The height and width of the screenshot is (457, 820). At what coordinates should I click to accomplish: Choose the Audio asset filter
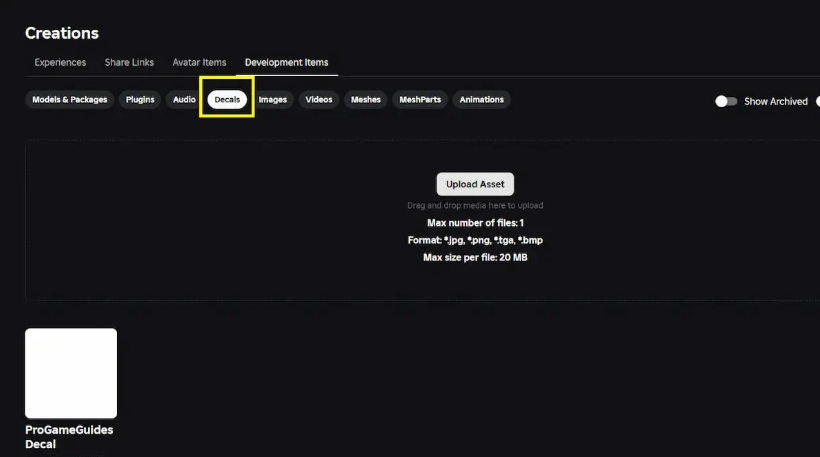click(184, 100)
